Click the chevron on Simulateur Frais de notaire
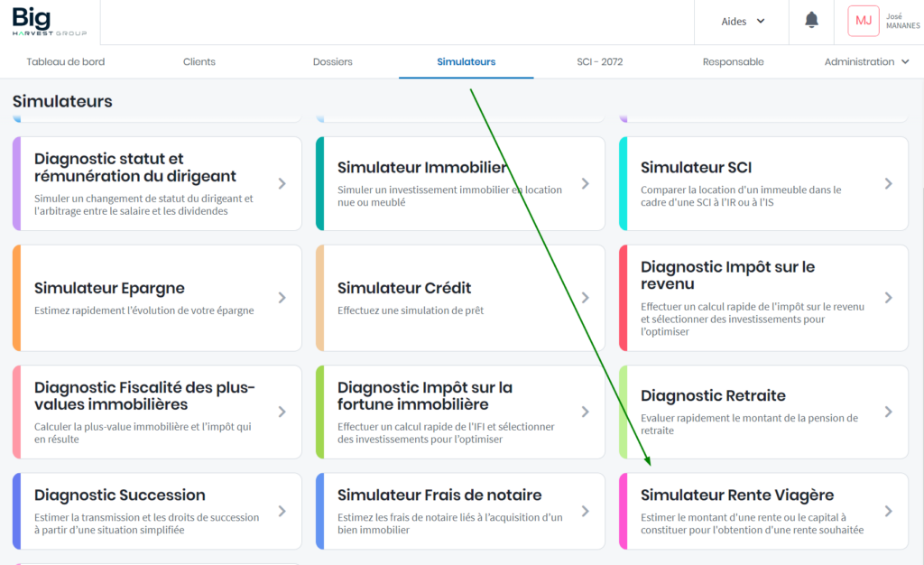This screenshot has height=565, width=924. [x=585, y=511]
